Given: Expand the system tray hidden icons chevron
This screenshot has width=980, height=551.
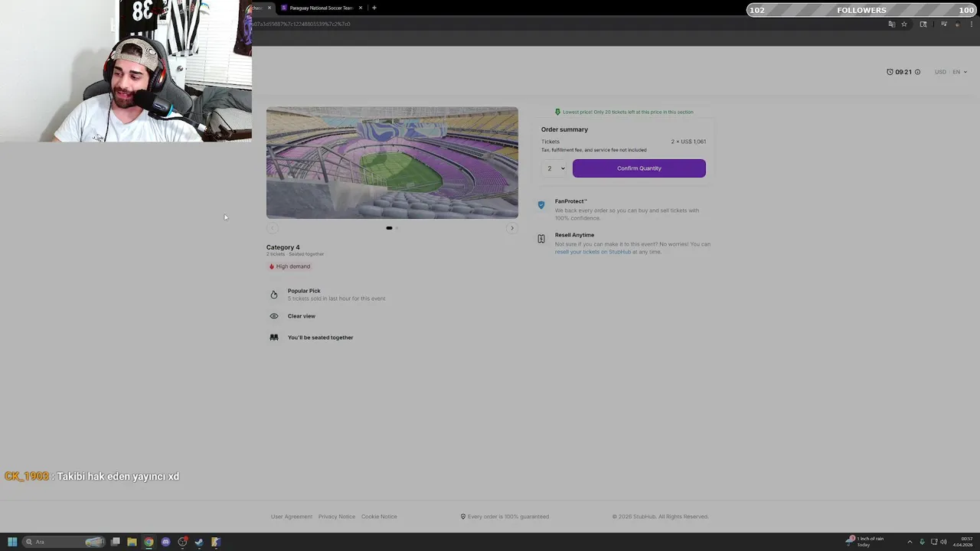Looking at the screenshot, I should pos(910,542).
